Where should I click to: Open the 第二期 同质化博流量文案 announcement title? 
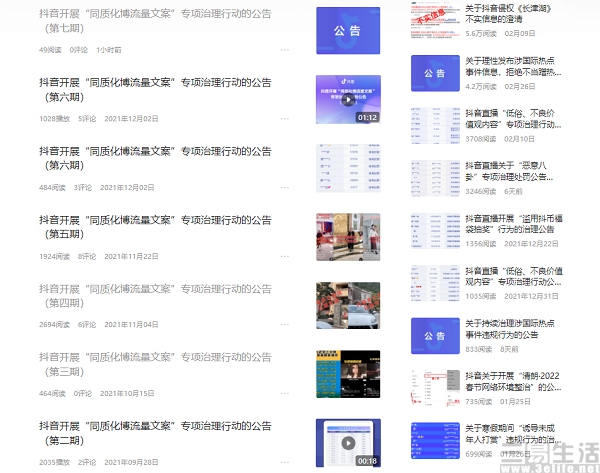point(155,433)
